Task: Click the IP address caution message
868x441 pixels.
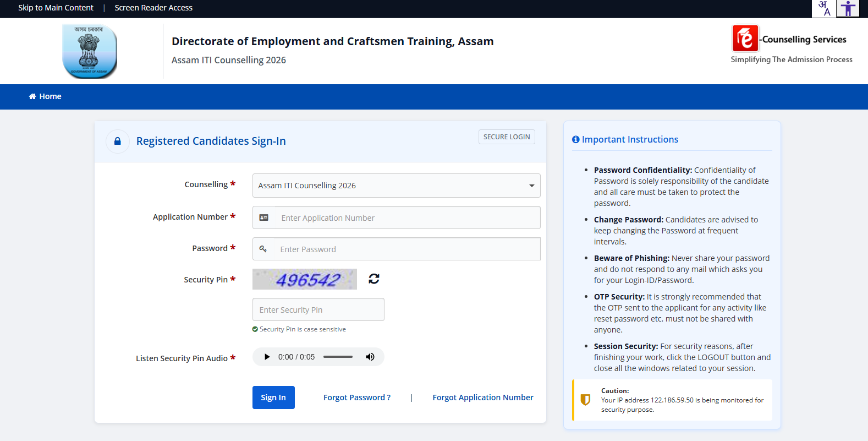Action: (682, 405)
